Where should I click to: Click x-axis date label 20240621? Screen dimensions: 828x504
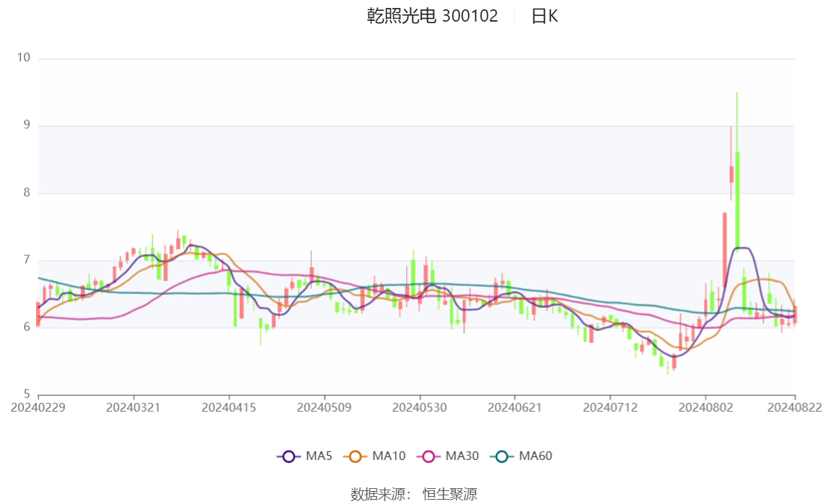[x=514, y=407]
